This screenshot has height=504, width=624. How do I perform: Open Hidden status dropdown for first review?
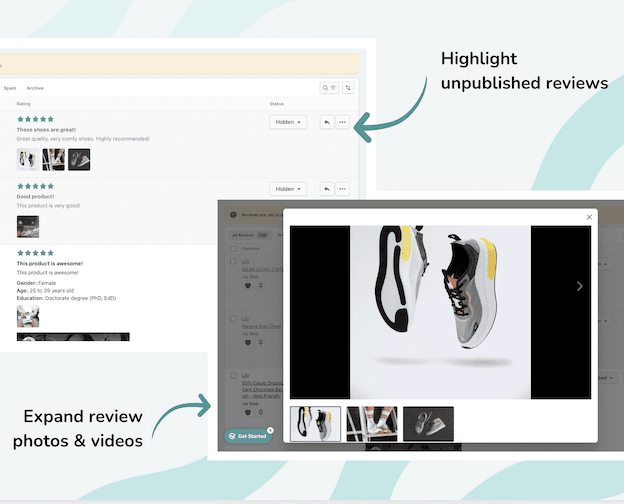288,122
